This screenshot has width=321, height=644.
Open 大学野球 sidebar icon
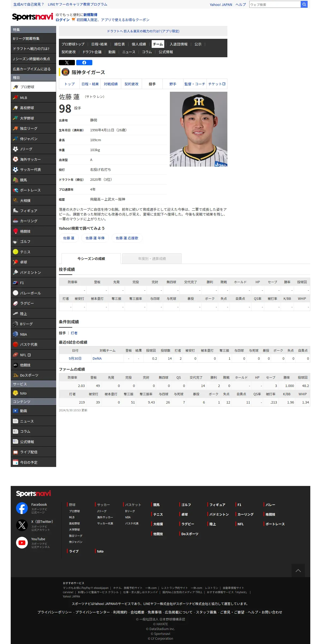click(16, 118)
